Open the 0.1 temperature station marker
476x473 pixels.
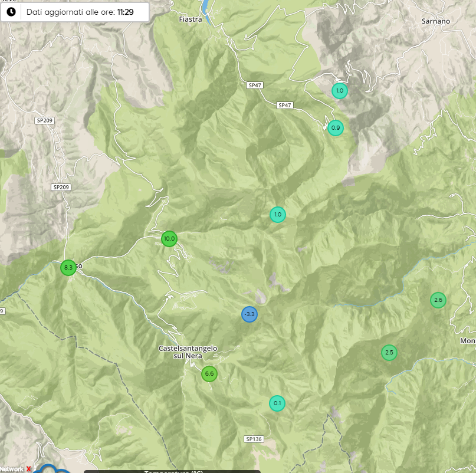coord(277,403)
